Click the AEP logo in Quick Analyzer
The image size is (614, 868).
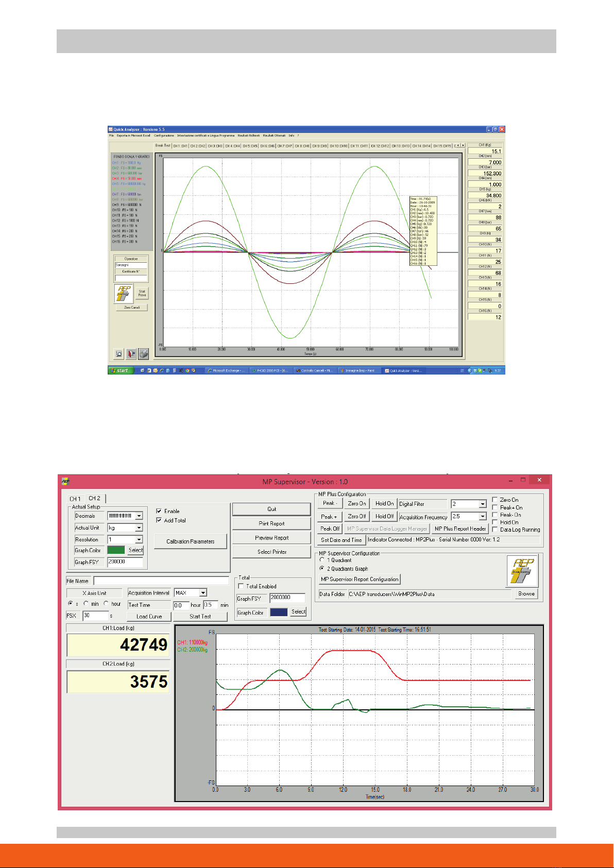124,294
